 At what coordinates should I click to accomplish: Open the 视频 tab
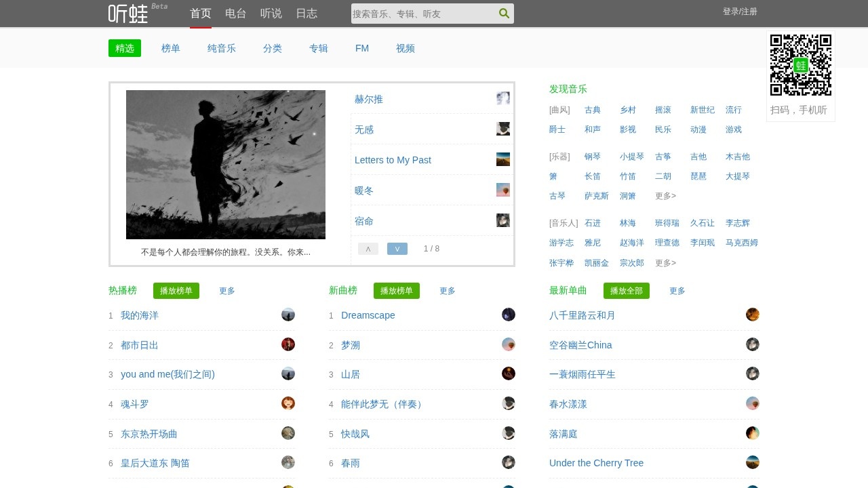405,47
